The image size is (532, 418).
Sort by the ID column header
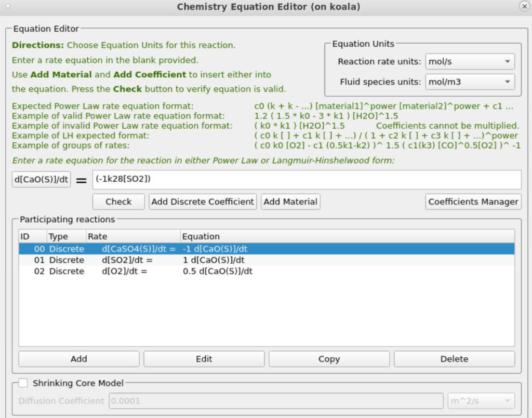point(32,236)
